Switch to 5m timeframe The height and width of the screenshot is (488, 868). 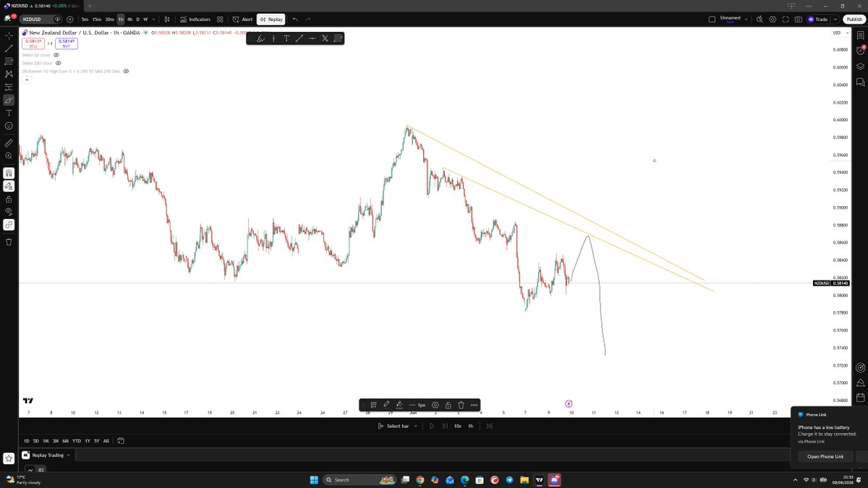click(85, 20)
